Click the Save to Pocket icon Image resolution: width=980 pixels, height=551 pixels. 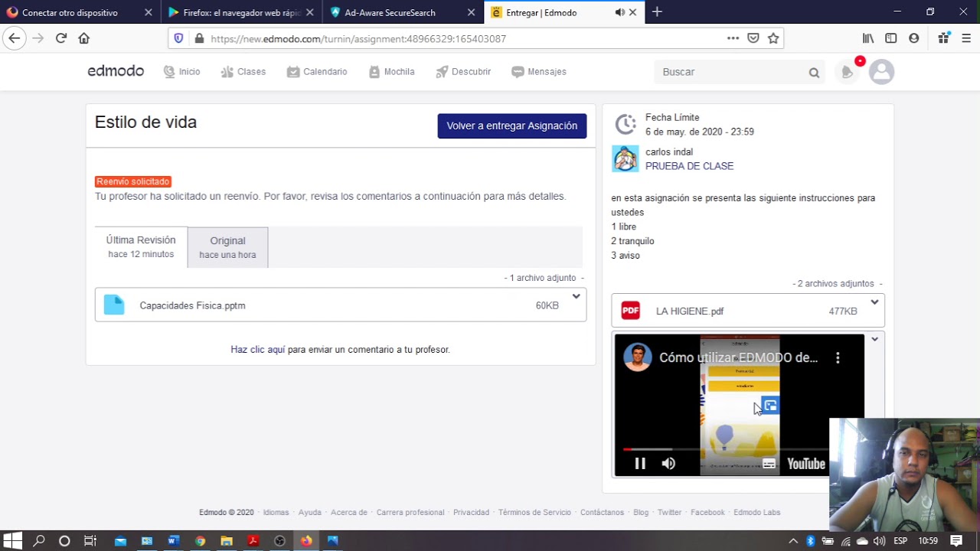tap(753, 38)
